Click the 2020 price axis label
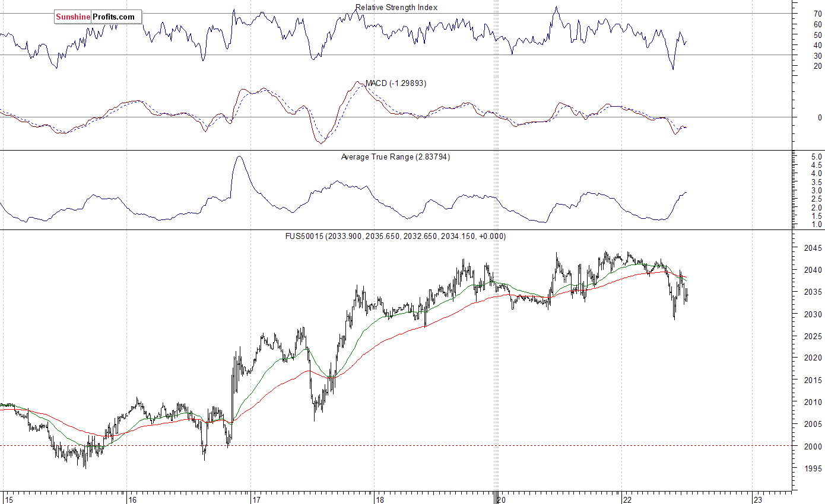 click(814, 358)
